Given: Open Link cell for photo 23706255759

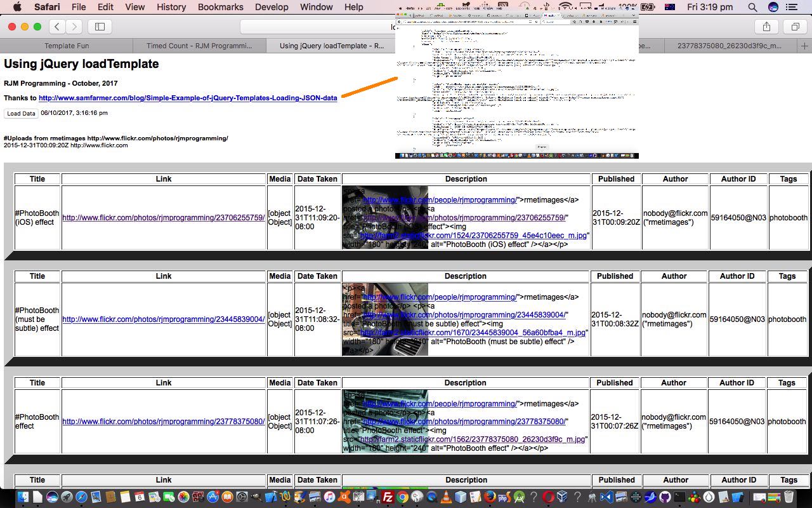Looking at the screenshot, I should pyautogui.click(x=164, y=217).
